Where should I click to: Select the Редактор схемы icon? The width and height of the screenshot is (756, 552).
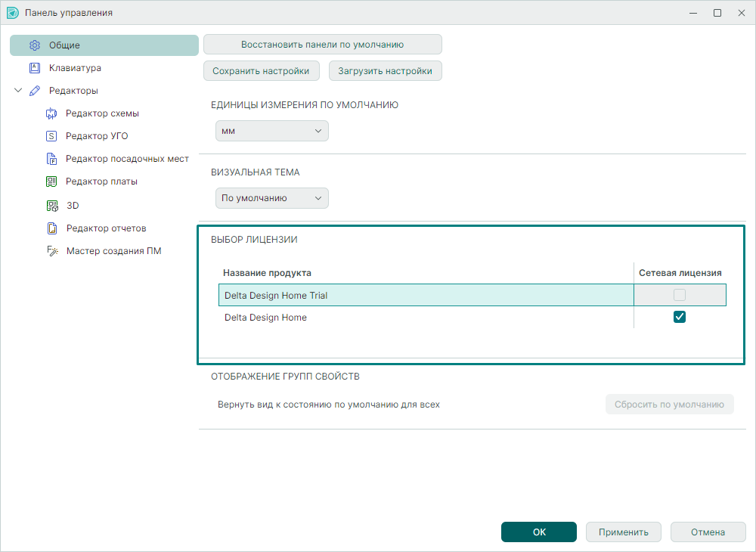51,114
